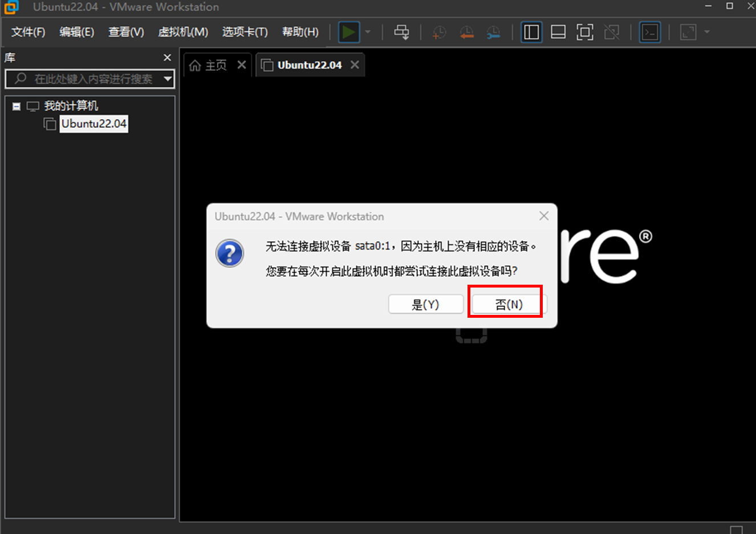Enter full screen mode icon
Screen dimensions: 756x534
(585, 32)
